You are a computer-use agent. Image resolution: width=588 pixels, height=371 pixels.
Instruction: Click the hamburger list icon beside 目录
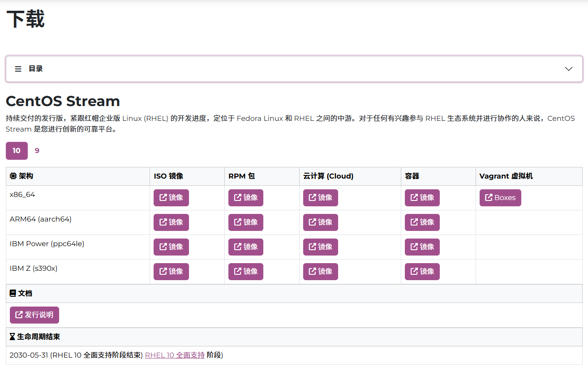coord(18,69)
